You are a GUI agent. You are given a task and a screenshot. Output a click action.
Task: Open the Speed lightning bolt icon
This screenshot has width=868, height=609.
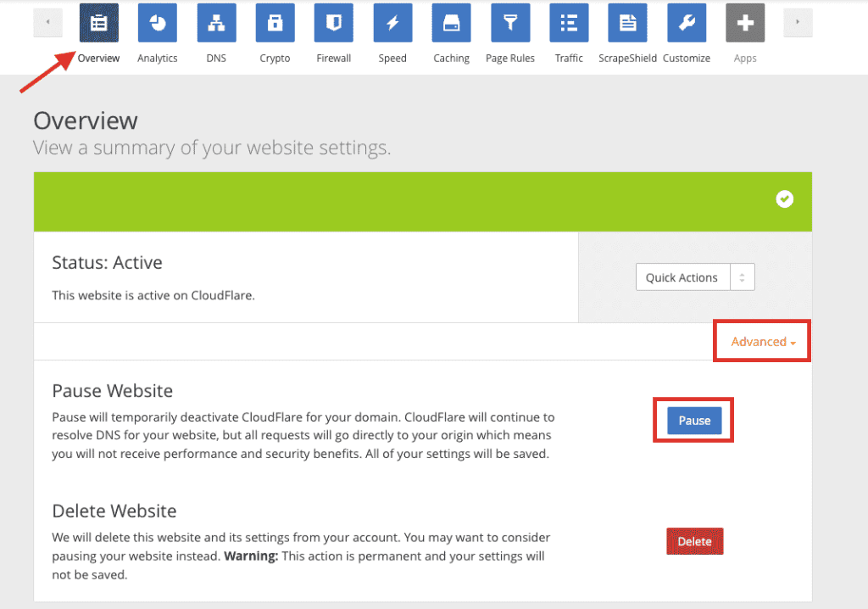[x=392, y=23]
